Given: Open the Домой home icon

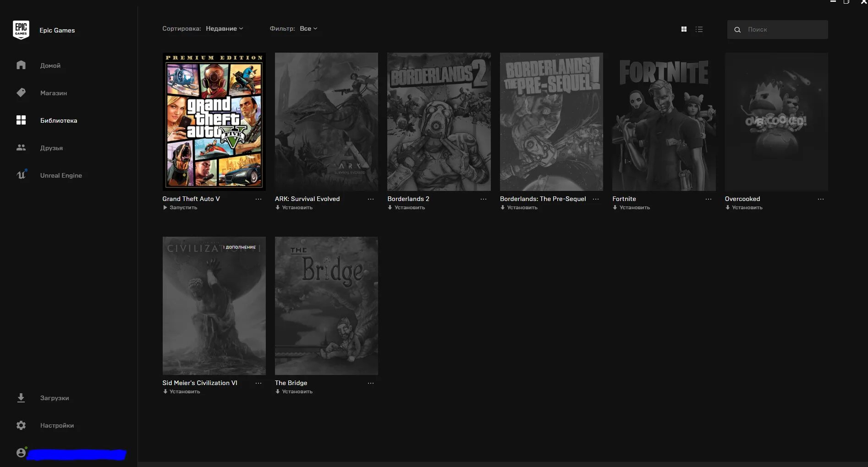Looking at the screenshot, I should [21, 65].
